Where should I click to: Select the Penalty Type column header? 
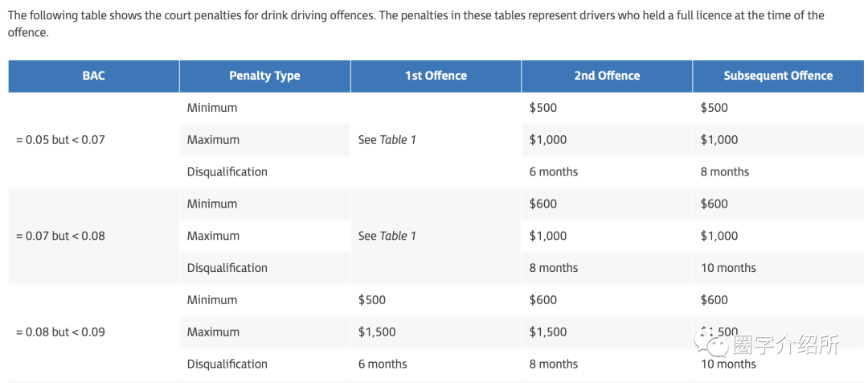click(x=264, y=76)
